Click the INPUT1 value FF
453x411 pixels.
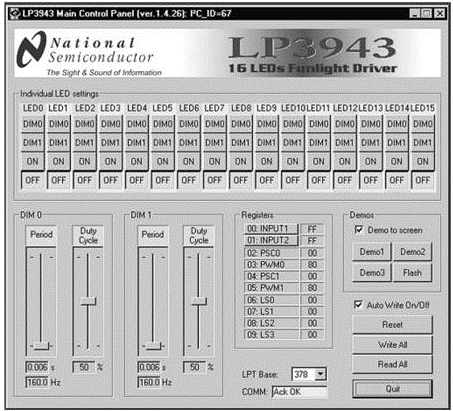[x=312, y=229]
